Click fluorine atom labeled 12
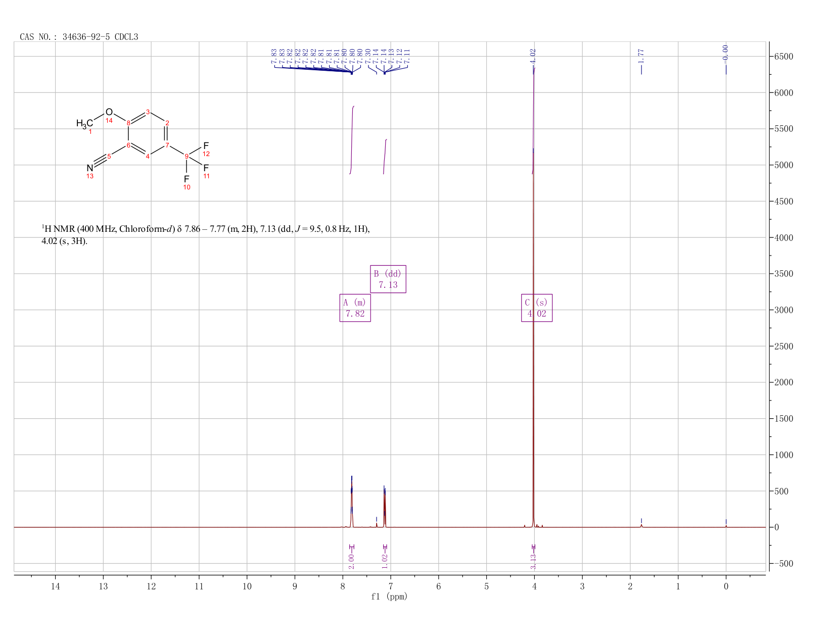 [x=206, y=146]
